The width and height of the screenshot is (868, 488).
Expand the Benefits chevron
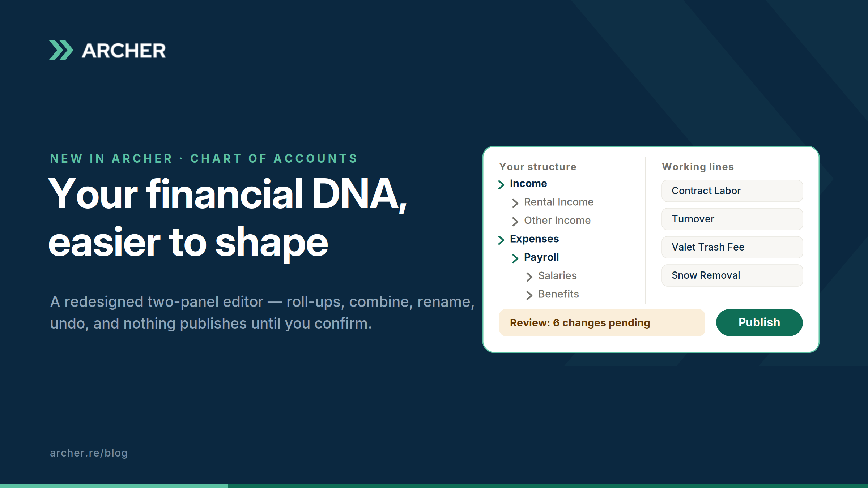pos(529,295)
